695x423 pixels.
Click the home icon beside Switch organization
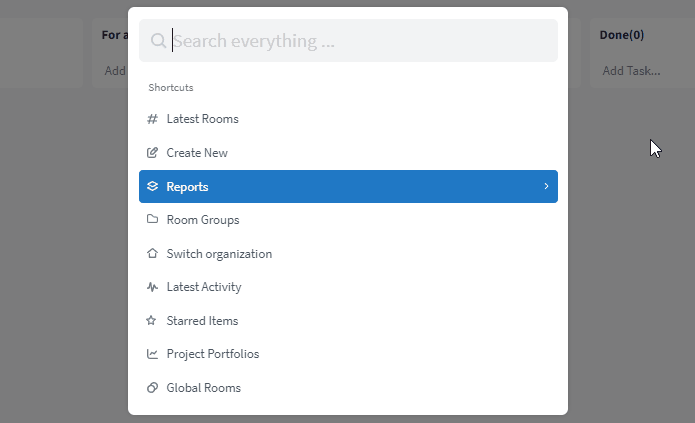pyautogui.click(x=152, y=253)
